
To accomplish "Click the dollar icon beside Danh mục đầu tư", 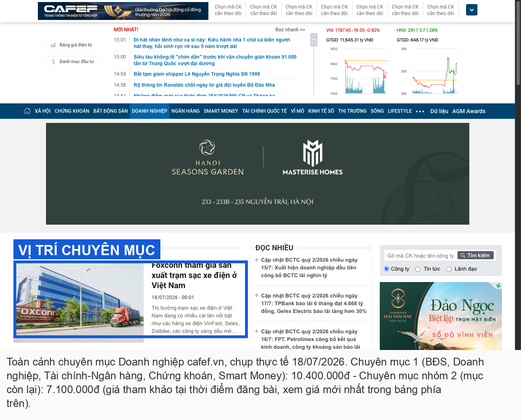I will [x=53, y=62].
